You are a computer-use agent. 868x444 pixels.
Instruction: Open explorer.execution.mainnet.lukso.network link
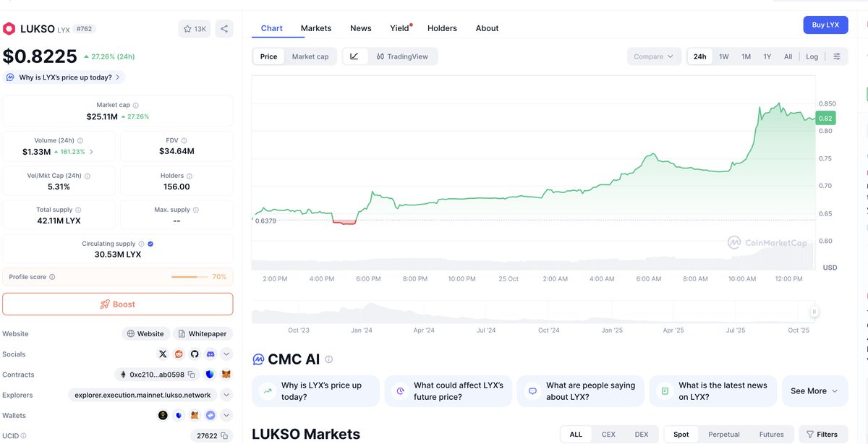(x=142, y=395)
